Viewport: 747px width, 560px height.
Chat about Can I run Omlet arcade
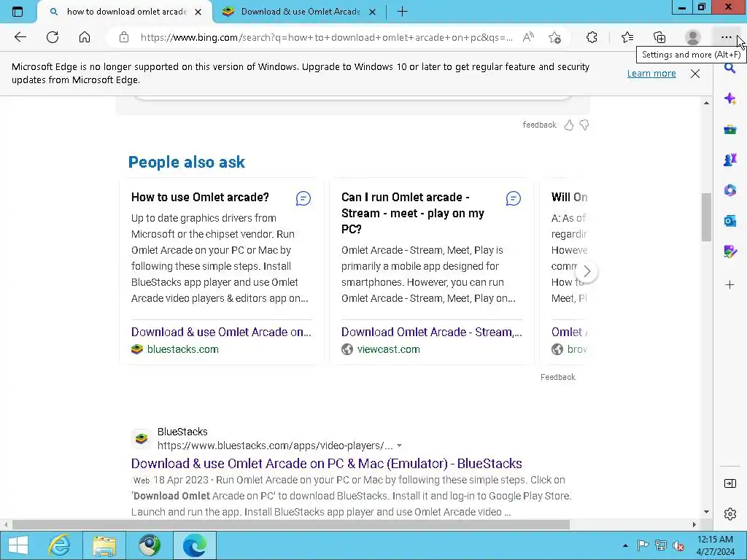click(513, 198)
